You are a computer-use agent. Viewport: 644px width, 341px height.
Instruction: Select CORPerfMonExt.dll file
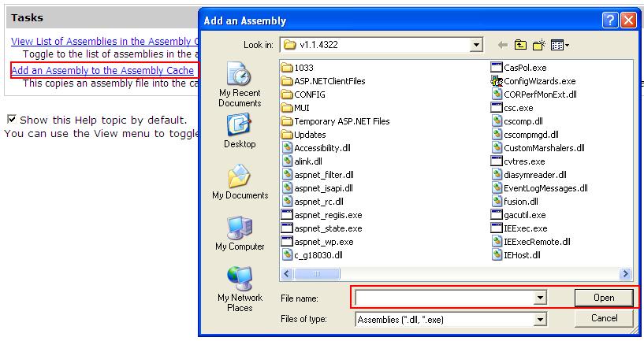coord(534,95)
